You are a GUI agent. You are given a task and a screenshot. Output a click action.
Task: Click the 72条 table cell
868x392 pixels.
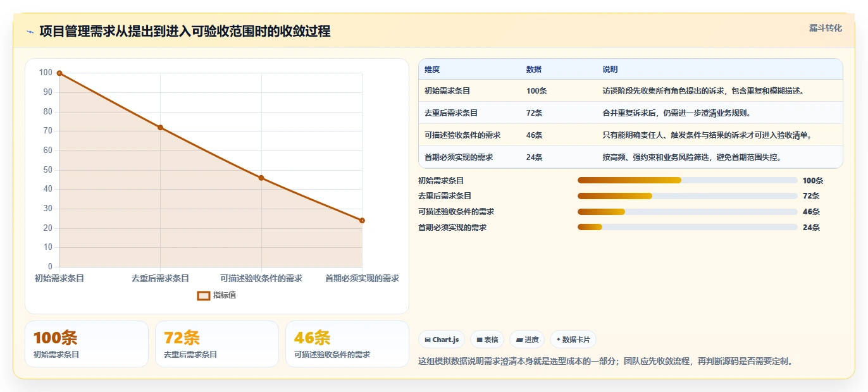tap(535, 113)
